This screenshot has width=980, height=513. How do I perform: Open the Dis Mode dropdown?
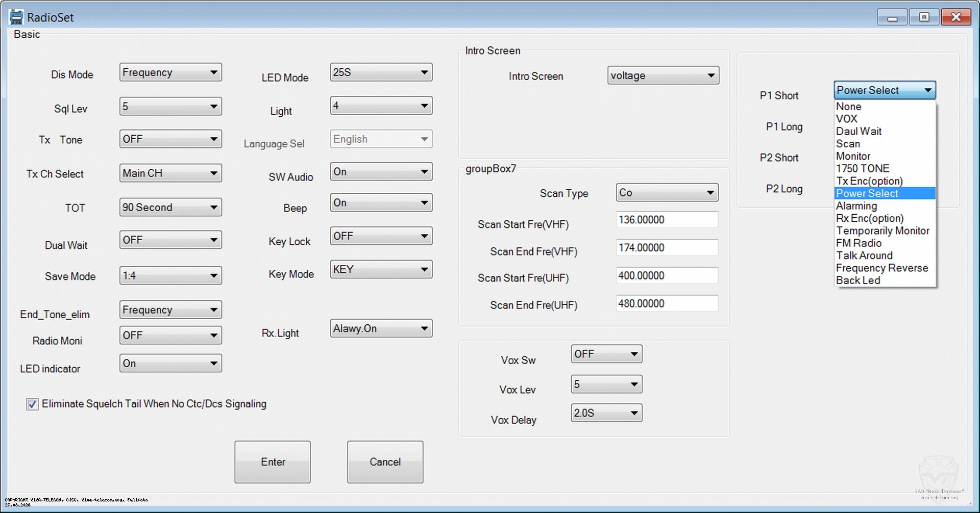170,72
